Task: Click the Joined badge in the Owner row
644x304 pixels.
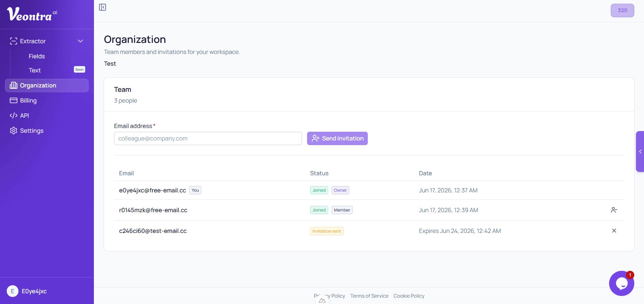Action: [319, 190]
